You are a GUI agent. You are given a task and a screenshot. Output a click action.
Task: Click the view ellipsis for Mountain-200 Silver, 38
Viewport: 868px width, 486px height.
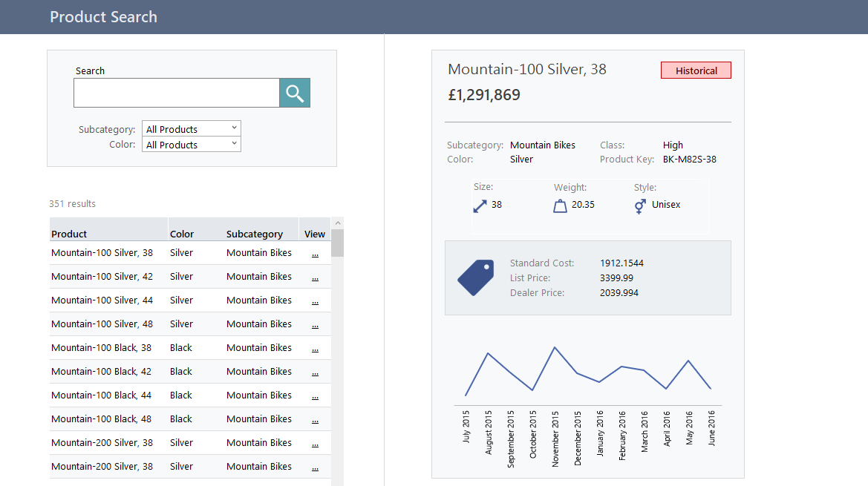314,443
